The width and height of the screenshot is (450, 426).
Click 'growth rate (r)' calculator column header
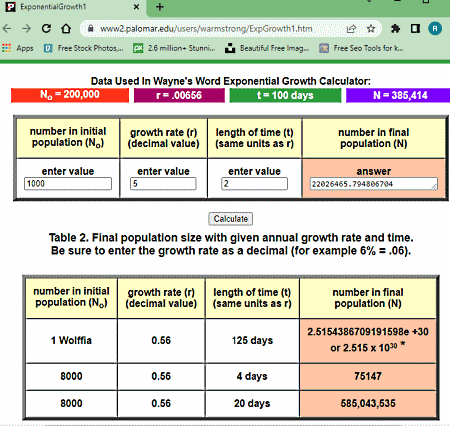[163, 138]
